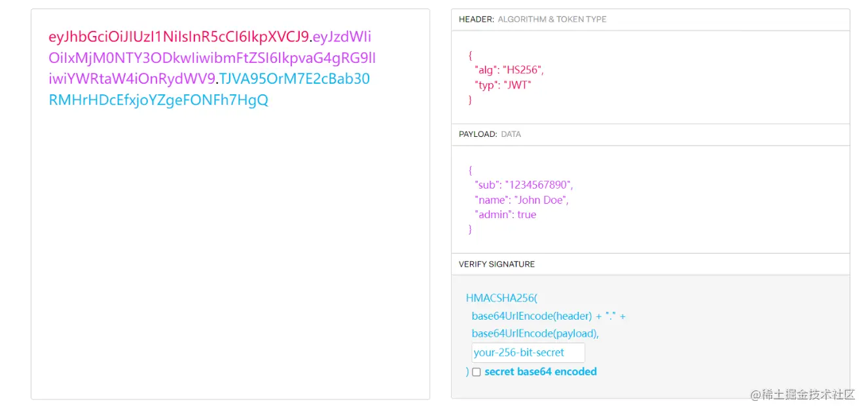Click the secret base64 encoded label
Viewport: 868px width, 414px height.
pos(541,372)
